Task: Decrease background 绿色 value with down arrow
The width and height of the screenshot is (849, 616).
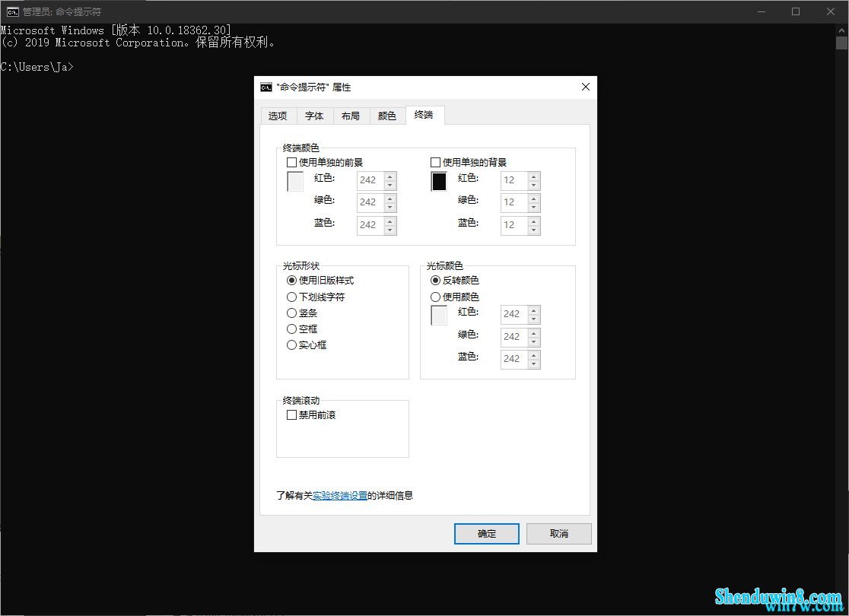Action: (x=534, y=208)
